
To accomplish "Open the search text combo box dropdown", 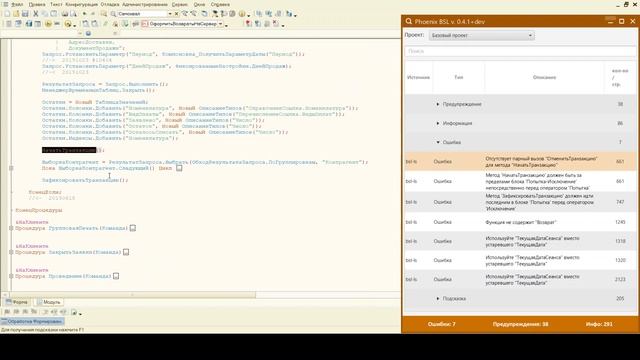I will point(170,14).
